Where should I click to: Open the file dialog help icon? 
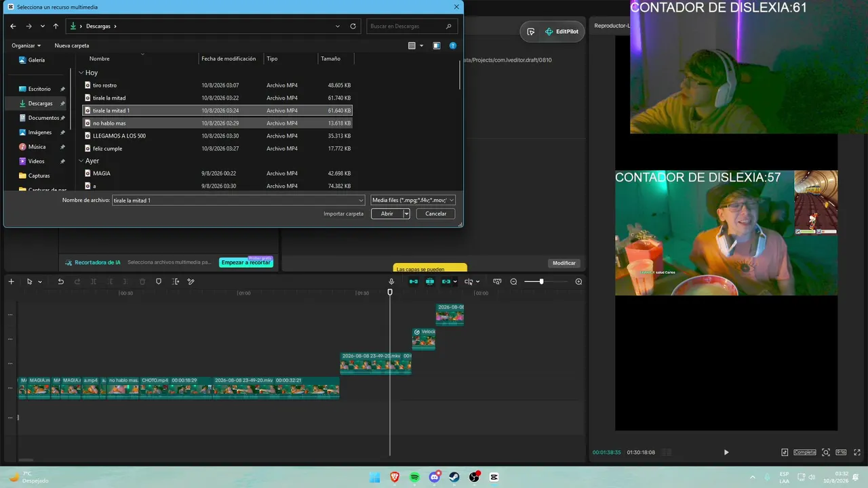click(x=453, y=45)
